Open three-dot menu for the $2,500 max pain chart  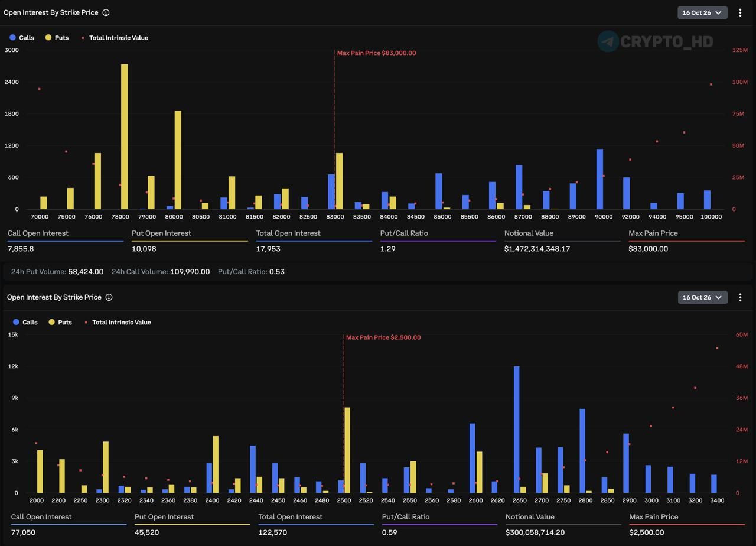click(740, 297)
